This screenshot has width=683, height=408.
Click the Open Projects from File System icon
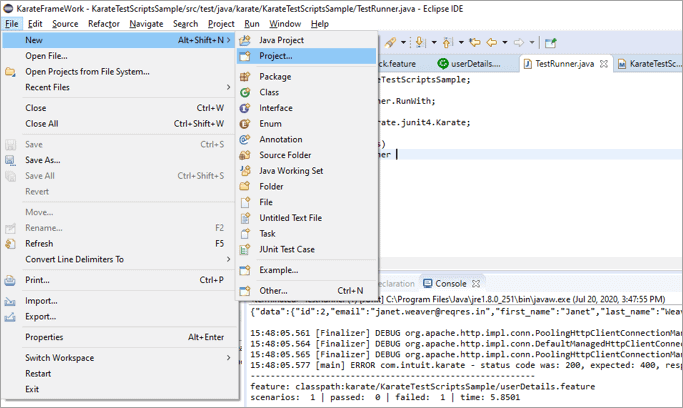(x=10, y=72)
